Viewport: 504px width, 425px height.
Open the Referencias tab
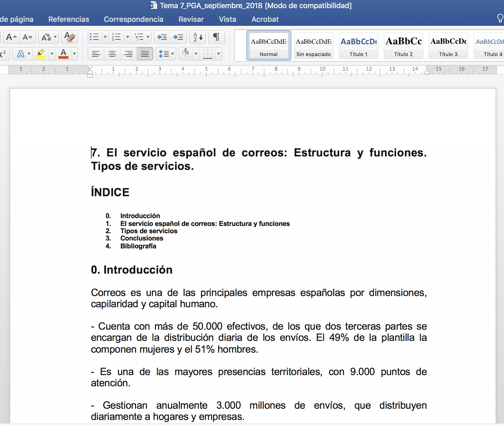point(69,19)
